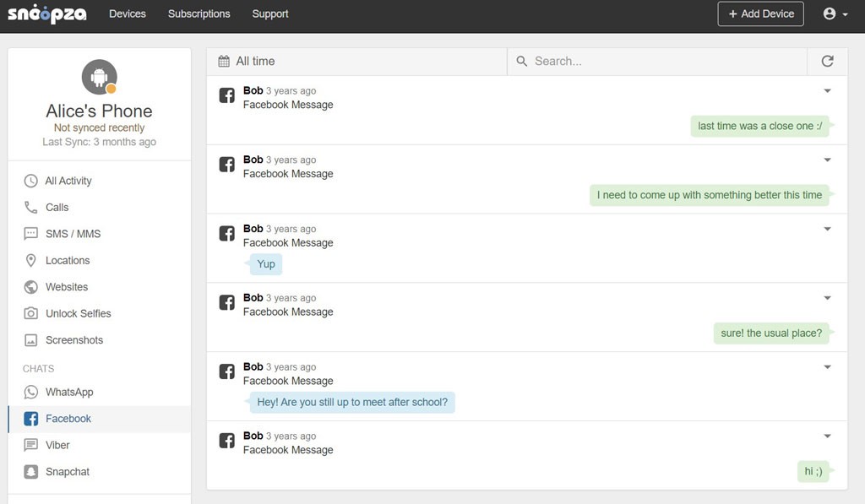Open Snapchat chats
Image resolution: width=865 pixels, height=504 pixels.
(67, 472)
